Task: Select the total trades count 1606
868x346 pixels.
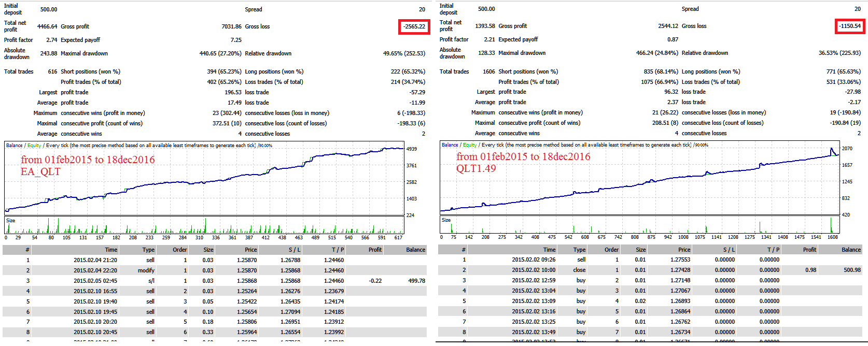Action: [x=489, y=71]
